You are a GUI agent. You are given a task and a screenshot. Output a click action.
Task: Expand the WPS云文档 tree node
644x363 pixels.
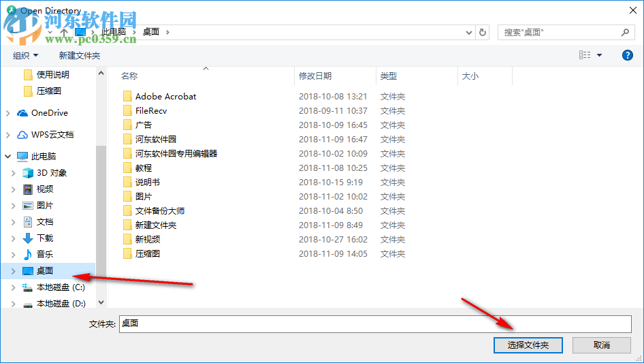pos(7,134)
